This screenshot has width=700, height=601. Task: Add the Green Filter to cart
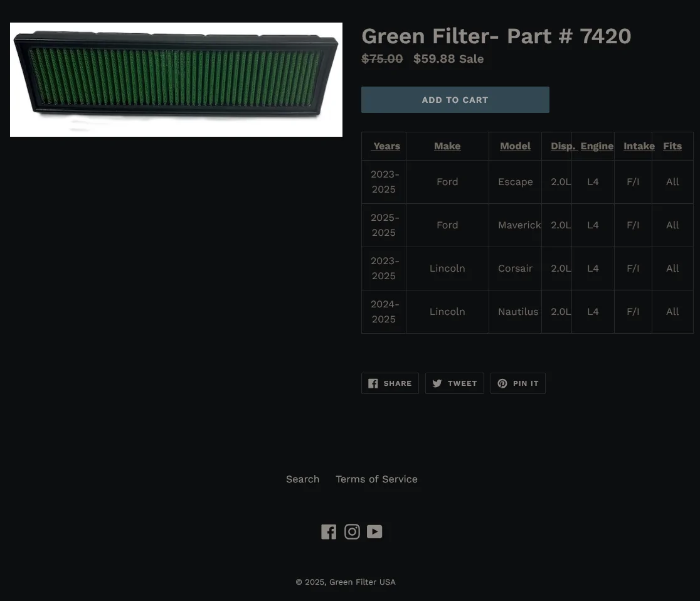[455, 100]
